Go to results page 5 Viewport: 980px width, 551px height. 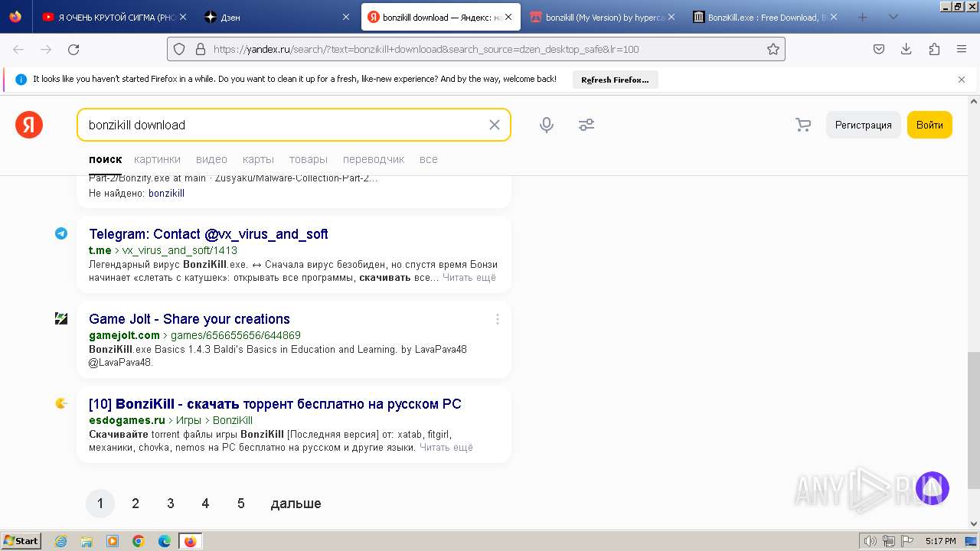pos(241,504)
